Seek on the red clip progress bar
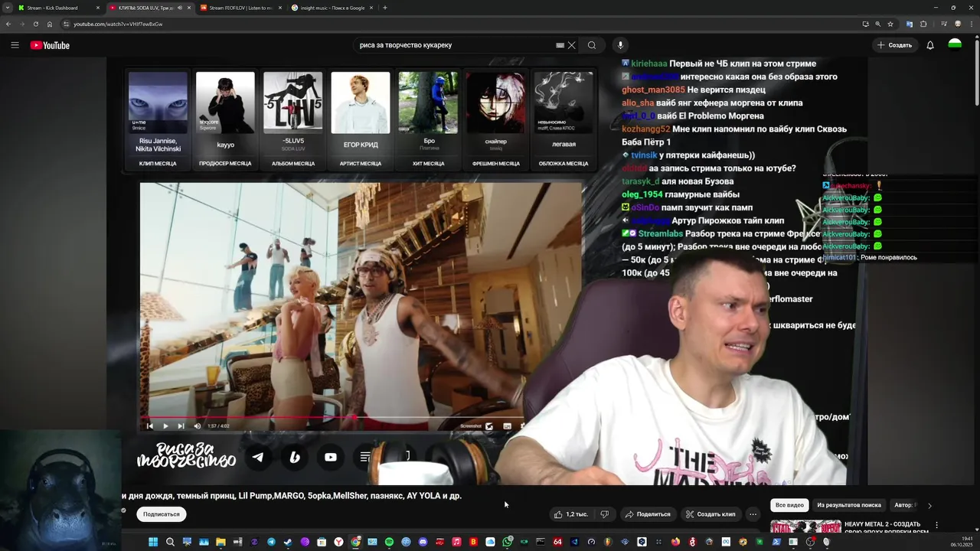The height and width of the screenshot is (551, 980). (x=333, y=418)
